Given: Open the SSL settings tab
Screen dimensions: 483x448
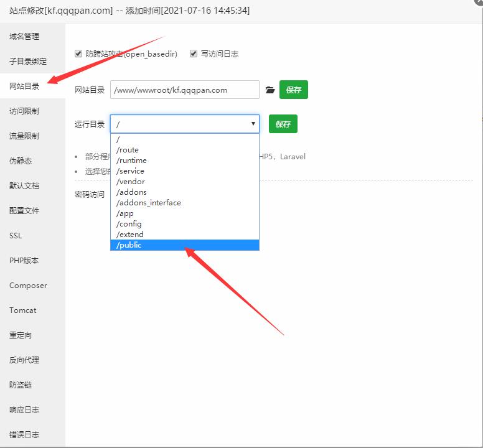Looking at the screenshot, I should coord(16,236).
